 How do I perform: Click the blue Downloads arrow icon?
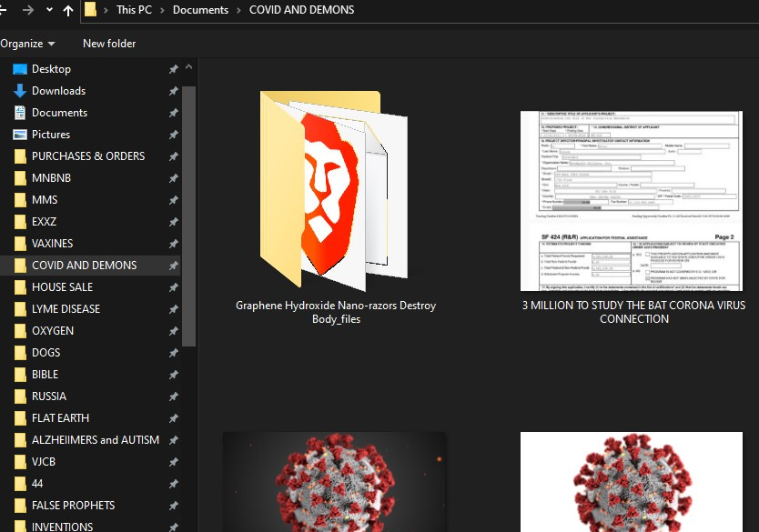(x=20, y=91)
